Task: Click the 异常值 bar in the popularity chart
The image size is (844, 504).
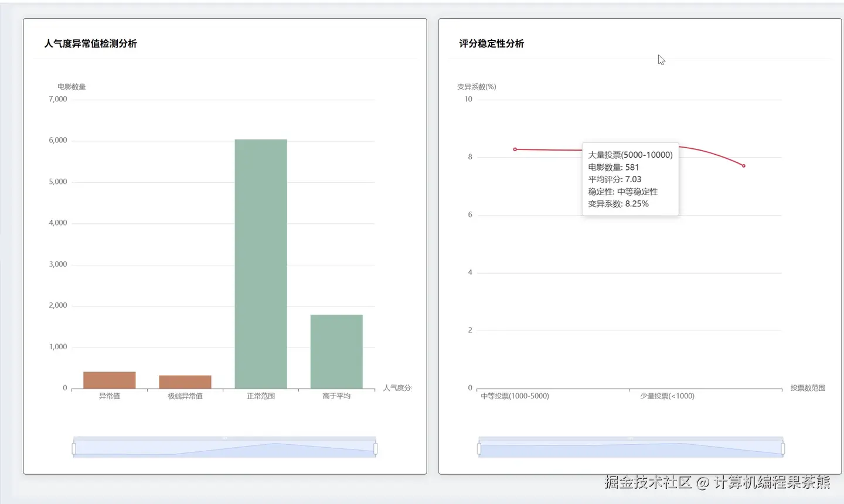Action: [110, 380]
